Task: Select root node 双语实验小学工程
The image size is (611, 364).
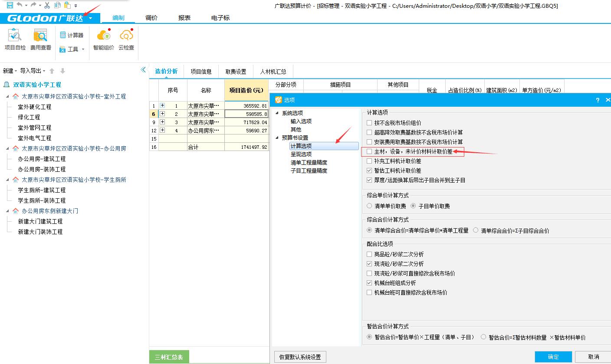Action: (37, 85)
